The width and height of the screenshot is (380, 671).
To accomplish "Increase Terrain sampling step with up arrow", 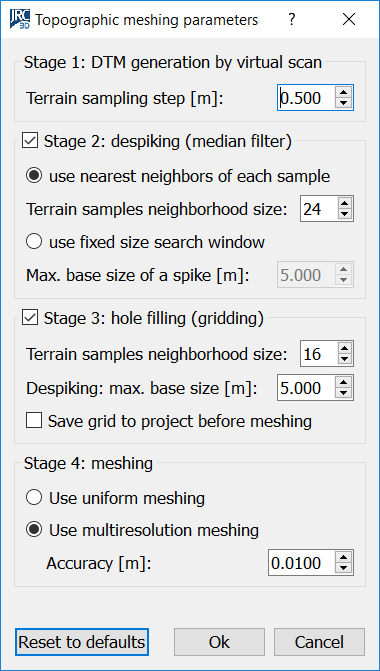I will [343, 93].
